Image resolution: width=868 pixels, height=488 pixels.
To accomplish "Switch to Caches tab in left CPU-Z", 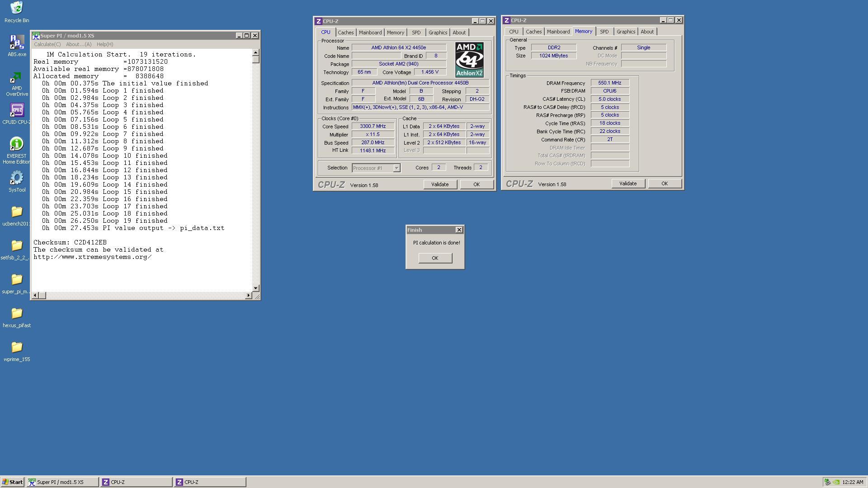I will tap(346, 33).
